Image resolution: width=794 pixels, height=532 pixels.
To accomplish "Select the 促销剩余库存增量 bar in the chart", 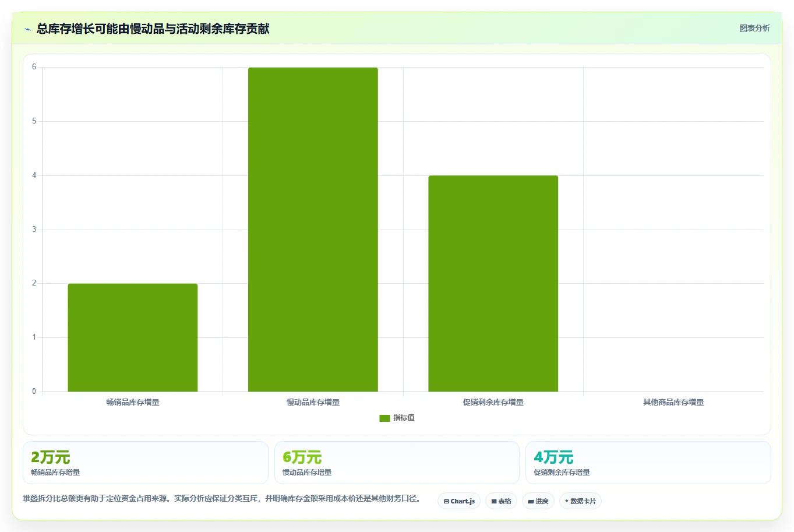I will (493, 283).
